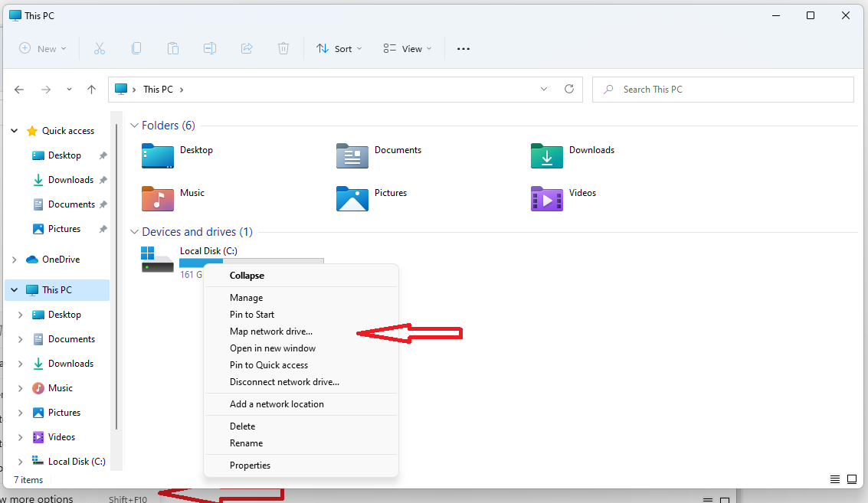This screenshot has height=503, width=868.
Task: Click the Delete trash can icon
Action: tap(283, 48)
